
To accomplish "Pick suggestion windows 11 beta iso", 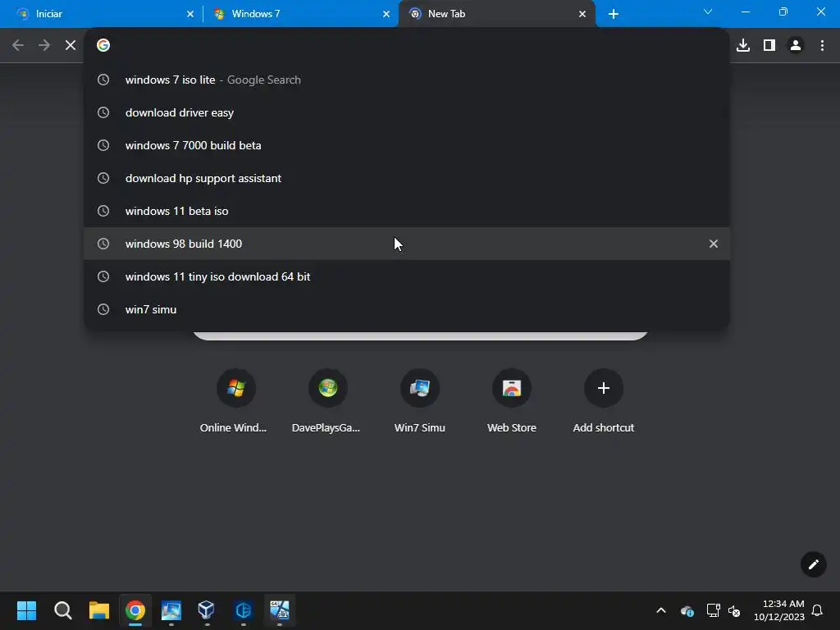I will [407, 211].
